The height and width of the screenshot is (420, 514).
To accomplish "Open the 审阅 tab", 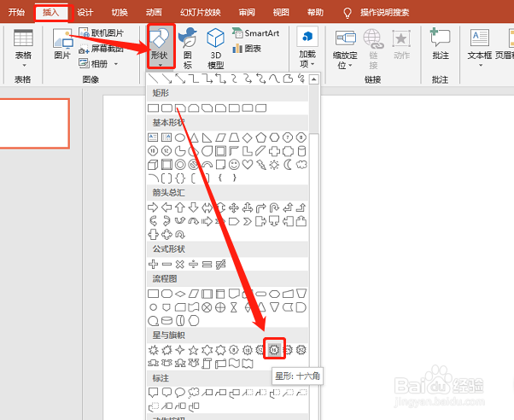I will click(x=247, y=13).
